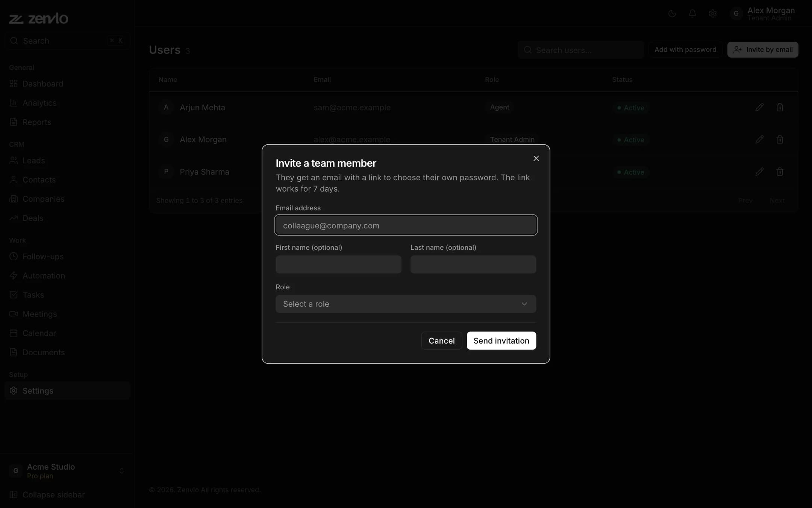Focus the Email address input field
812x508 pixels.
click(406, 225)
